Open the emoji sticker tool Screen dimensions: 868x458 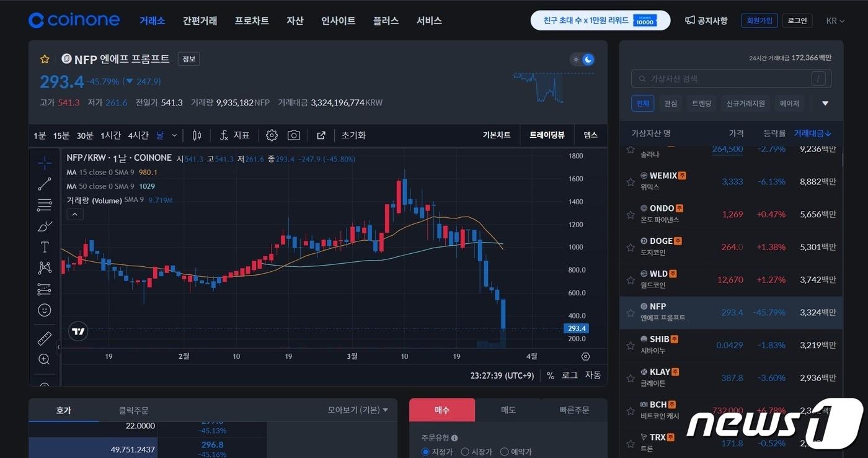click(x=45, y=310)
